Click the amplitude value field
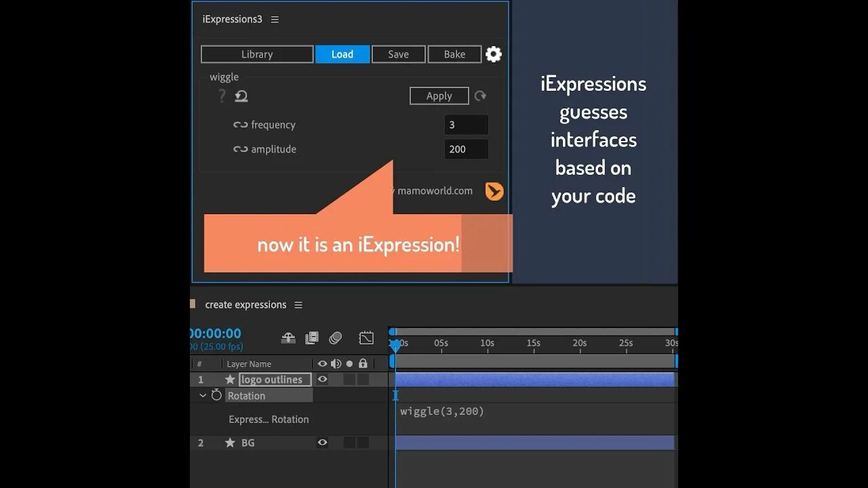The width and height of the screenshot is (868, 488). tap(467, 149)
